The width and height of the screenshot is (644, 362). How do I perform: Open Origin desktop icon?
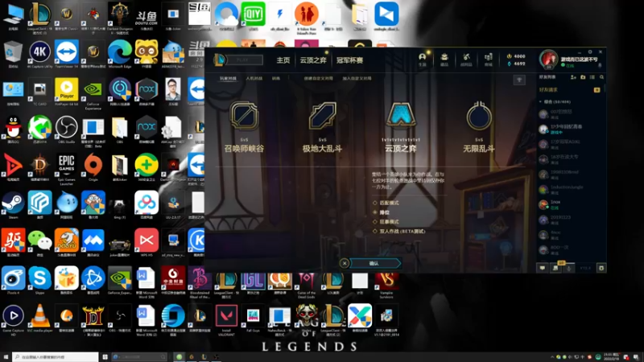[x=93, y=167]
